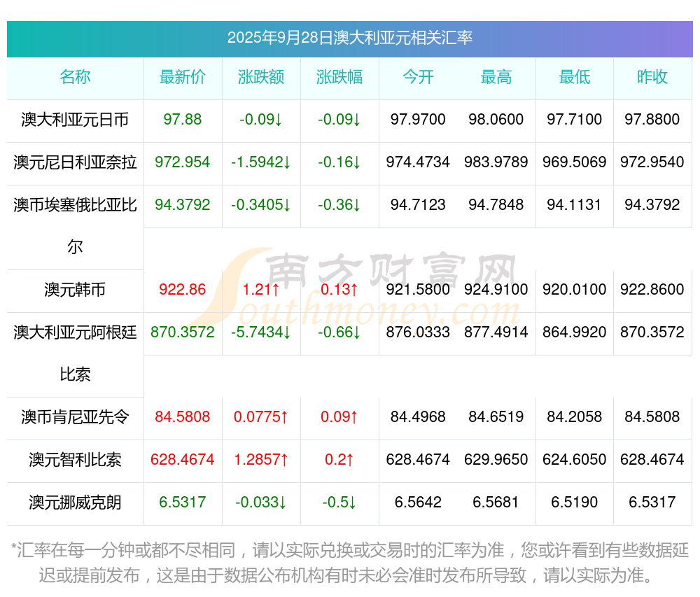Select opening value '921.5800'
The image size is (700, 597).
(418, 290)
